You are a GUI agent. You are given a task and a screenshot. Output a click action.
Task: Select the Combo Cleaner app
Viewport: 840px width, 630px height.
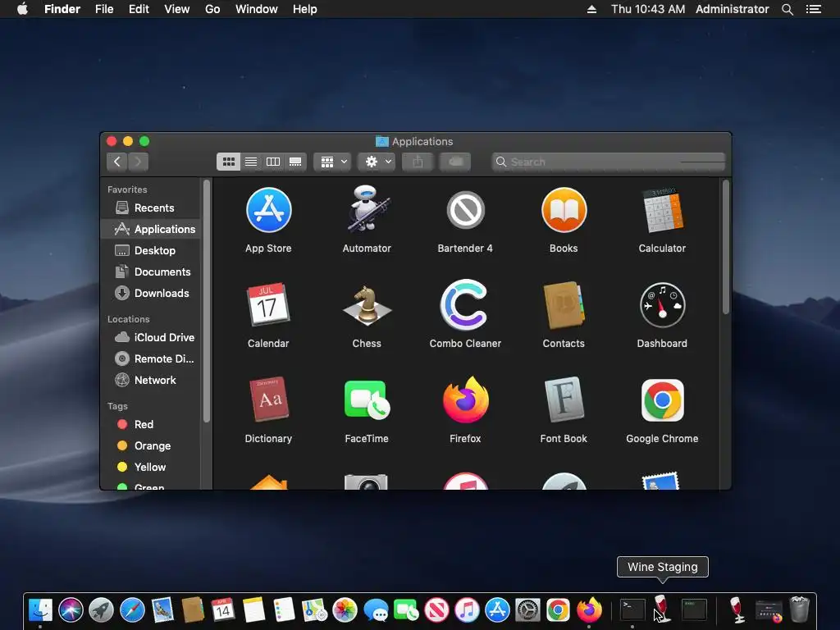[x=465, y=305]
